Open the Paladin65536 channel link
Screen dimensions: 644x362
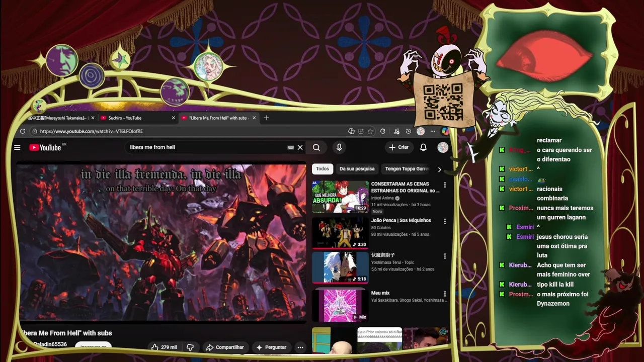coord(50,344)
